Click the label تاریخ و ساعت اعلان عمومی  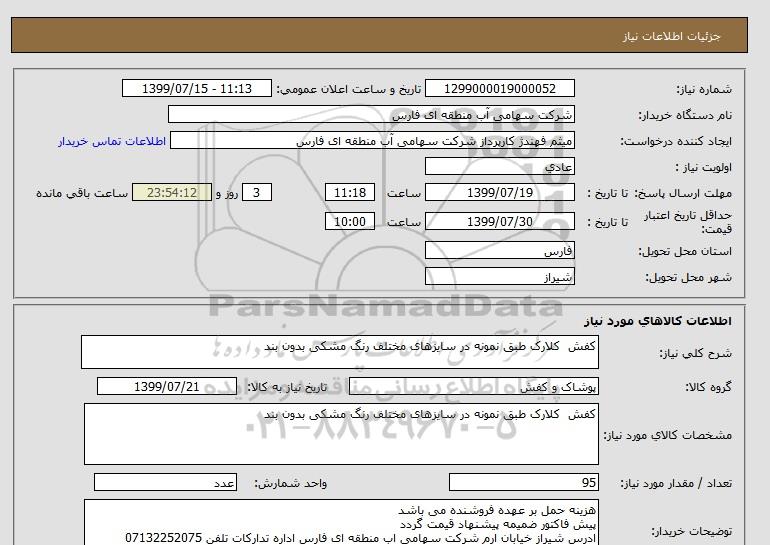click(x=349, y=89)
